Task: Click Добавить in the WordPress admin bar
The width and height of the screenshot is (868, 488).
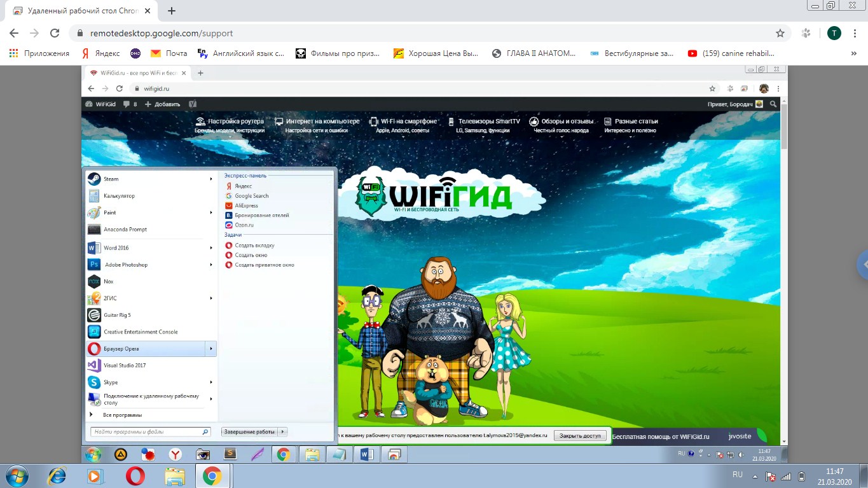Action: click(x=162, y=104)
